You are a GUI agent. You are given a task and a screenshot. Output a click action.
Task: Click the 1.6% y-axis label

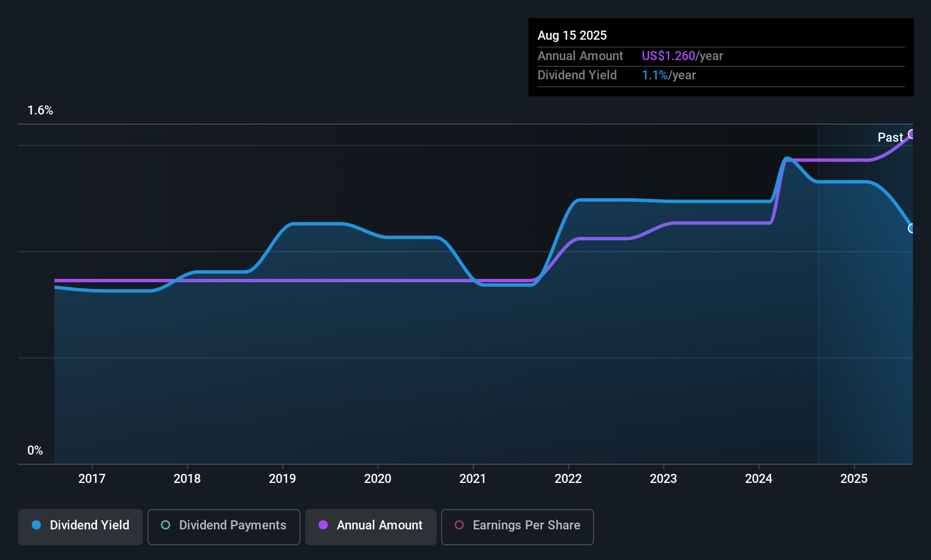(x=40, y=111)
